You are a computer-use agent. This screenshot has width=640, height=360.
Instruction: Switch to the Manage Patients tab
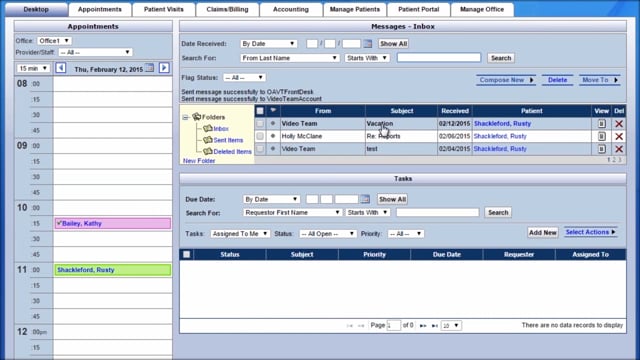click(x=355, y=9)
